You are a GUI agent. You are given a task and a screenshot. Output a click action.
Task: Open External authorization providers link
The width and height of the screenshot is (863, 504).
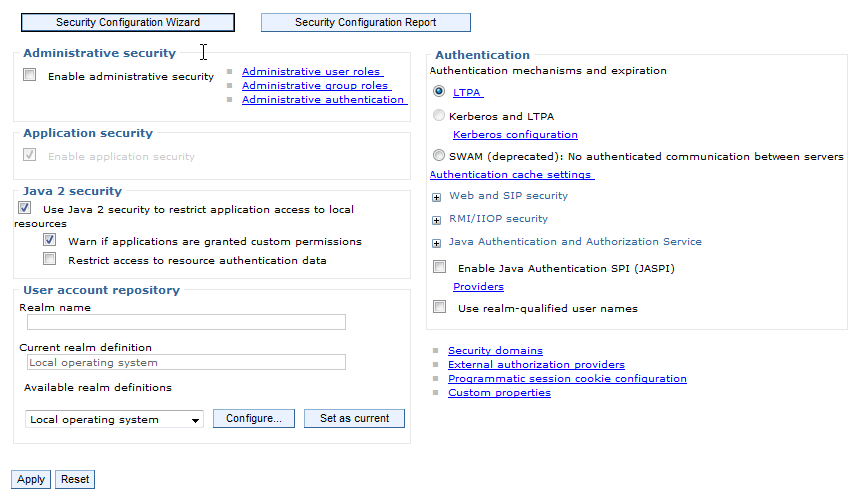click(536, 365)
